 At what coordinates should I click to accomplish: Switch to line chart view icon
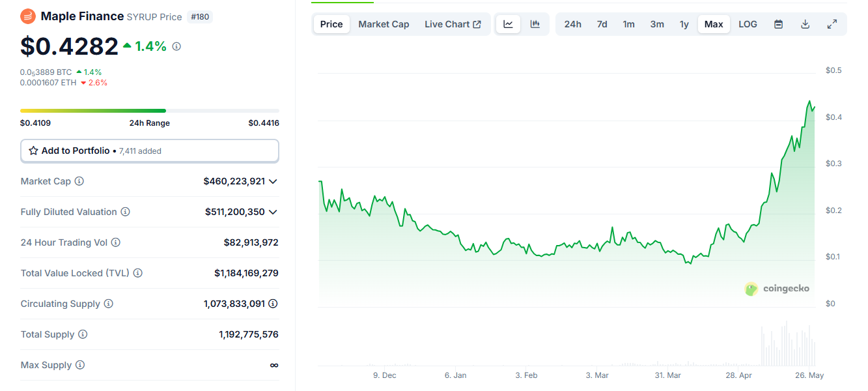click(x=508, y=24)
